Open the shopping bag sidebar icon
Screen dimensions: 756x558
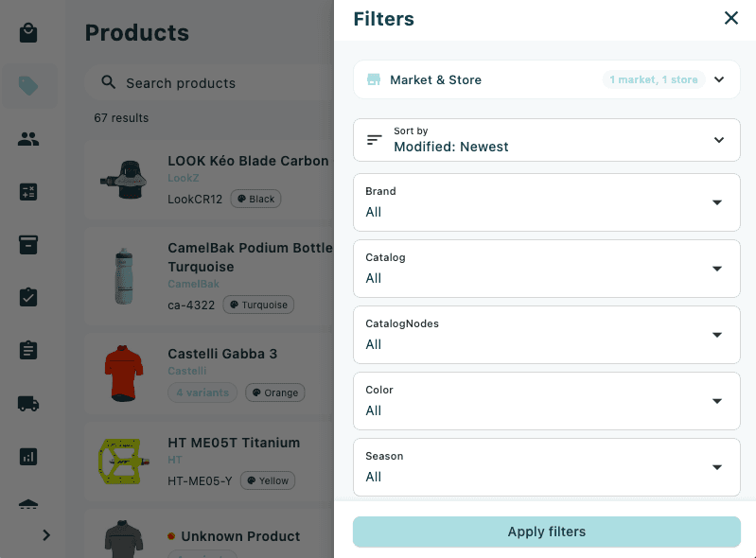[x=28, y=33]
